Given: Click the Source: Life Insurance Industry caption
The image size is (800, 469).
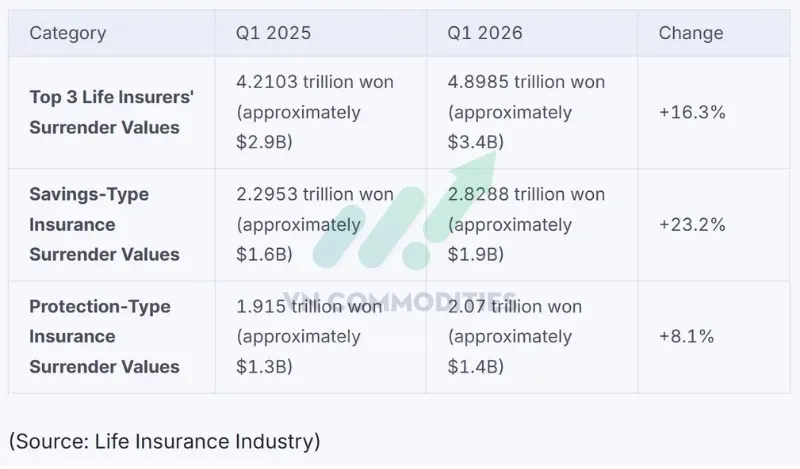Looking at the screenshot, I should 164,442.
